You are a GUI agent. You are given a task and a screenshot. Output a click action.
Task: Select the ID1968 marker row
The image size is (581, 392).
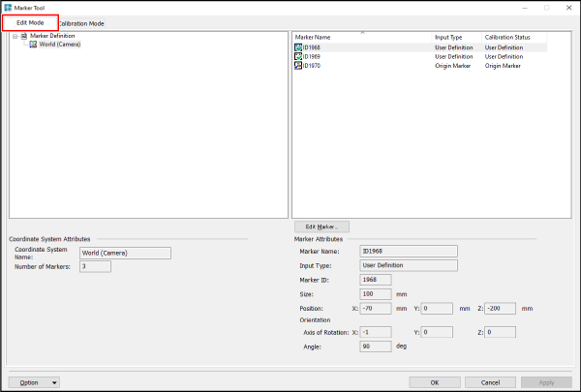(420, 47)
